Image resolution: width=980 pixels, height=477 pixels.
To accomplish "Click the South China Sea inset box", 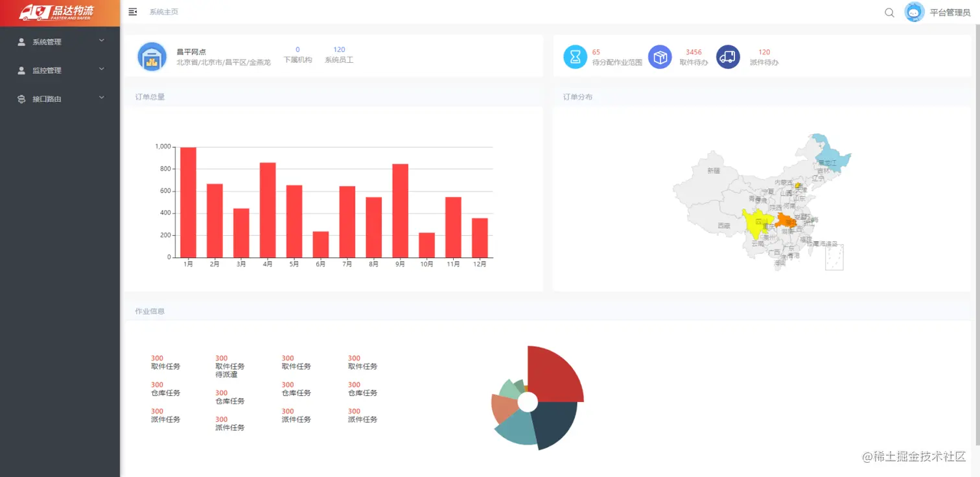I will click(834, 257).
